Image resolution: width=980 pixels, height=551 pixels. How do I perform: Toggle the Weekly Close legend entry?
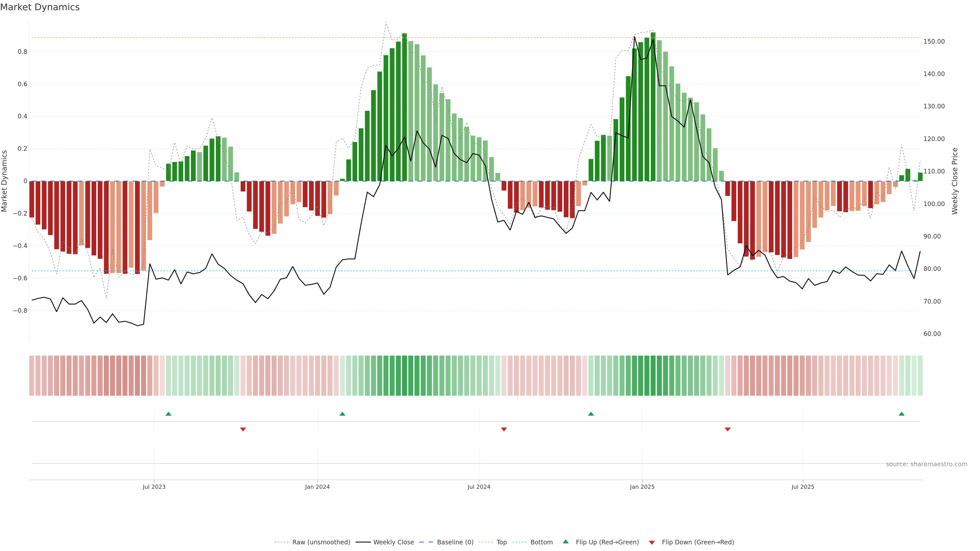[x=393, y=542]
